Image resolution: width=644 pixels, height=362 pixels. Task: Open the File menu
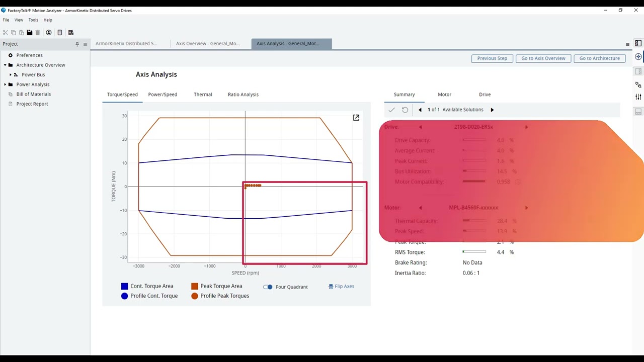pyautogui.click(x=6, y=20)
